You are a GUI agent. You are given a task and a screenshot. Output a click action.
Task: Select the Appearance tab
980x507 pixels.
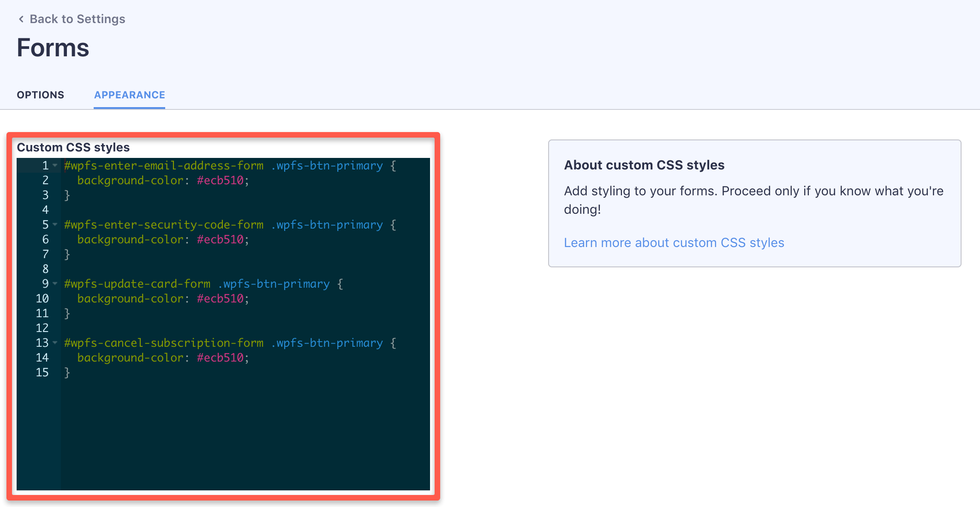pos(130,95)
